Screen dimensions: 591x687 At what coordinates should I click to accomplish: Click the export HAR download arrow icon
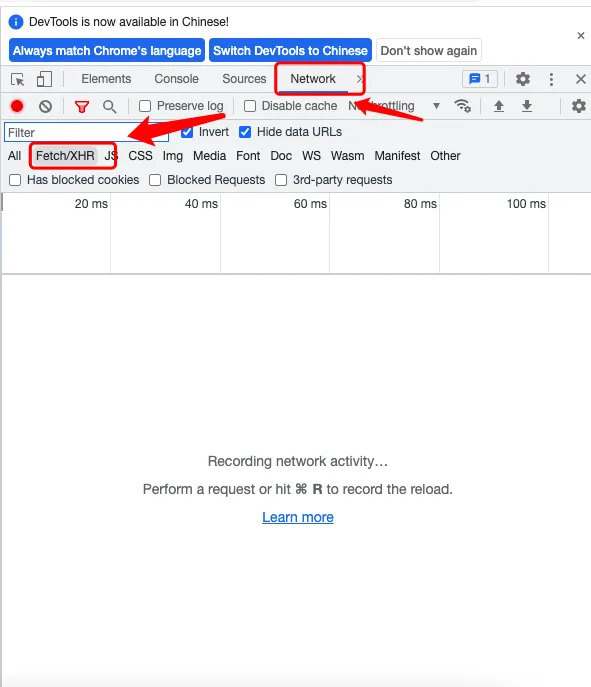pos(527,106)
